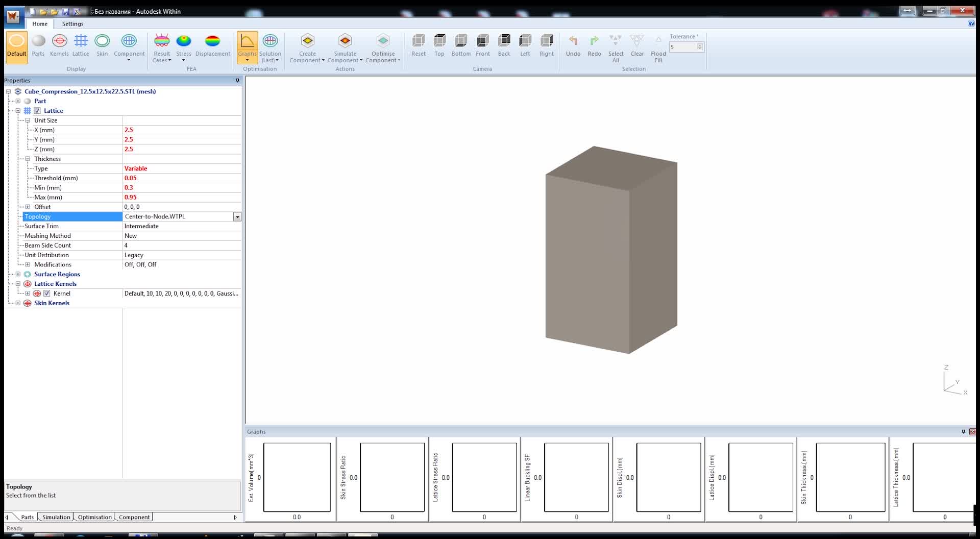Image resolution: width=980 pixels, height=539 pixels.
Task: Toggle the Kernel checkbox
Action: point(47,293)
